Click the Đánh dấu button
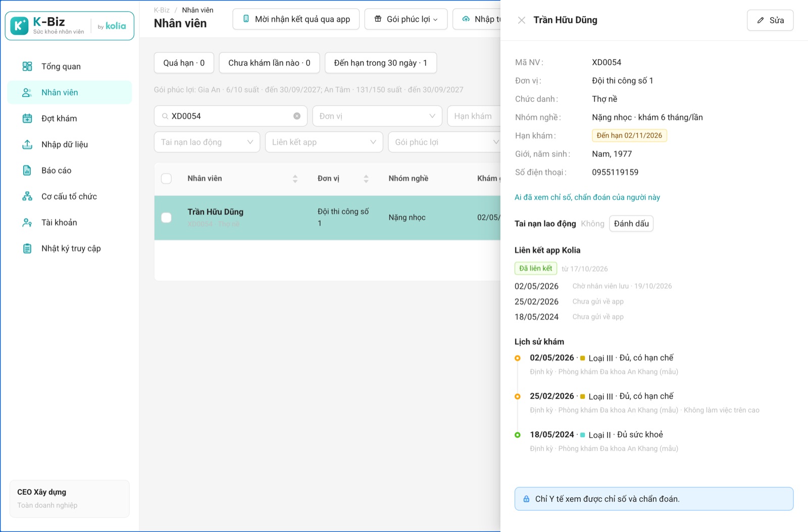Image resolution: width=808 pixels, height=532 pixels. (631, 224)
